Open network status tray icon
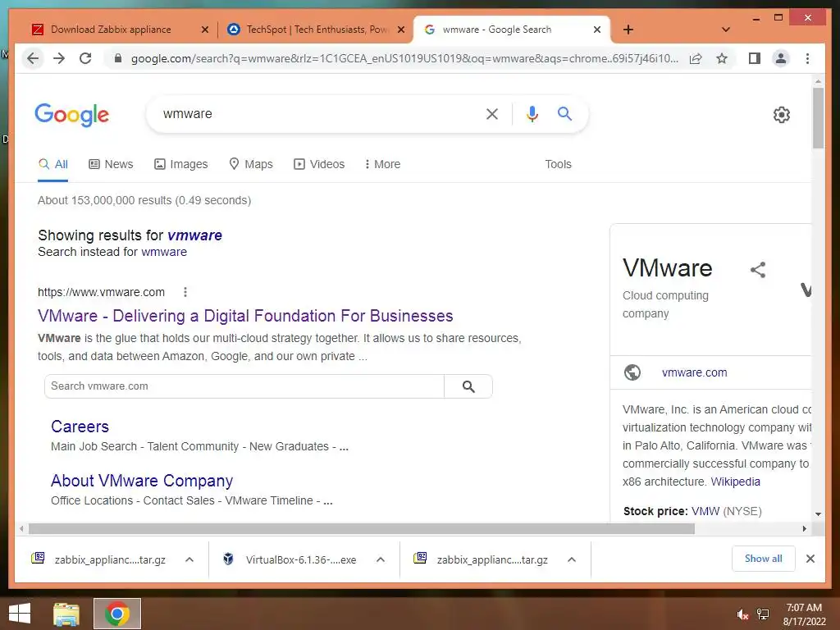840x630 pixels. click(x=763, y=614)
